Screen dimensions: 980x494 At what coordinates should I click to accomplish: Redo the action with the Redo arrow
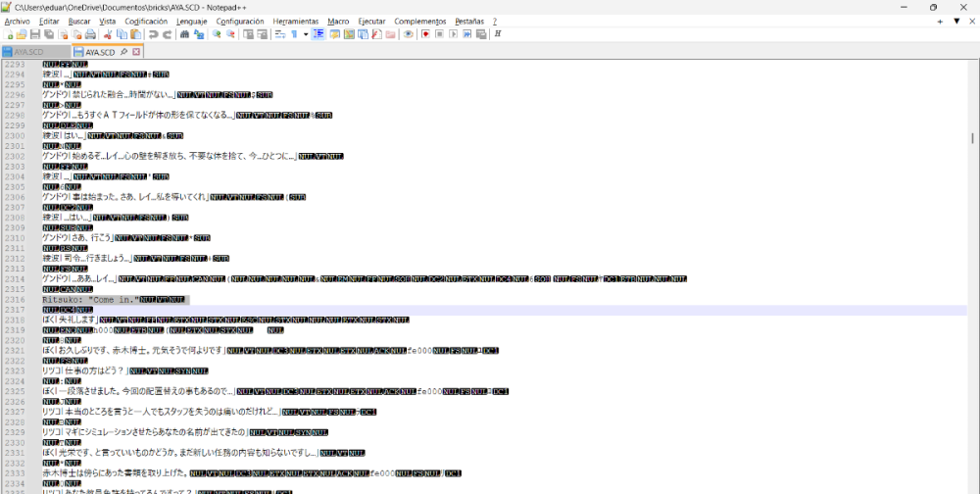(167, 33)
